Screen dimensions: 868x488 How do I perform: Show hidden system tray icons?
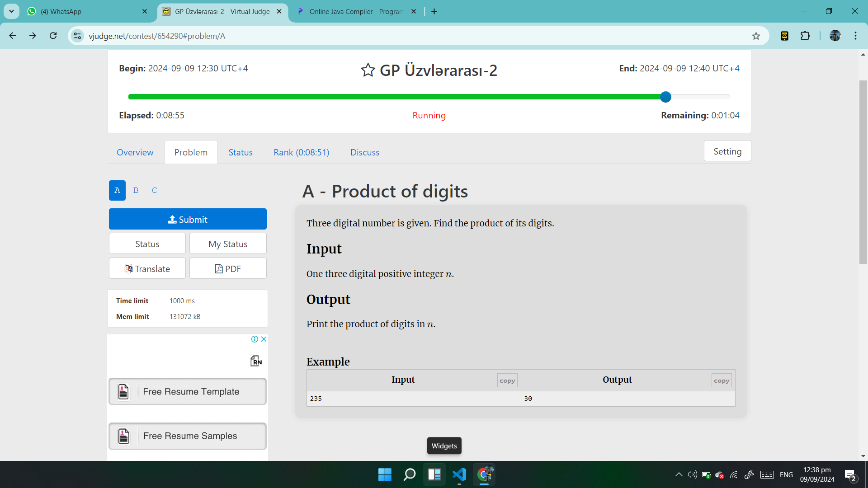pyautogui.click(x=679, y=474)
